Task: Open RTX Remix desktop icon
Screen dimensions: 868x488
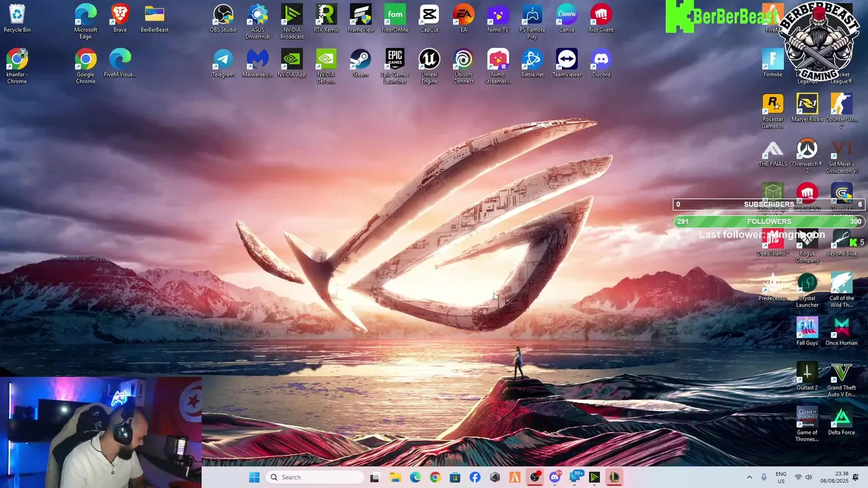Action: pos(326,18)
